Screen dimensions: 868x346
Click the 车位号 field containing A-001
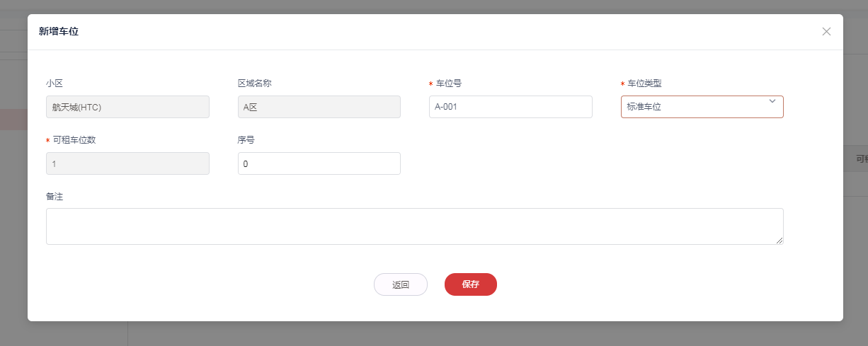(x=510, y=107)
